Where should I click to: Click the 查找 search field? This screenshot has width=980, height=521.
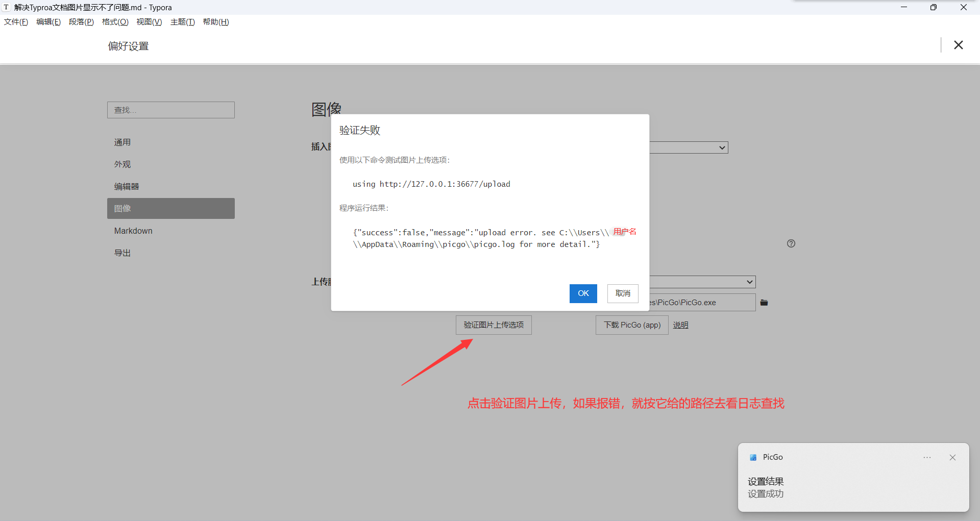(171, 110)
